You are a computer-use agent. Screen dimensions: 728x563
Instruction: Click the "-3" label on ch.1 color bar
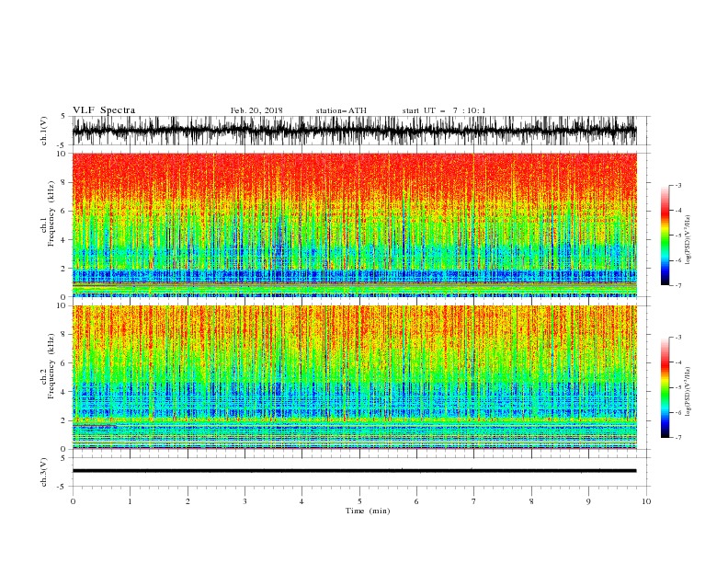(678, 185)
